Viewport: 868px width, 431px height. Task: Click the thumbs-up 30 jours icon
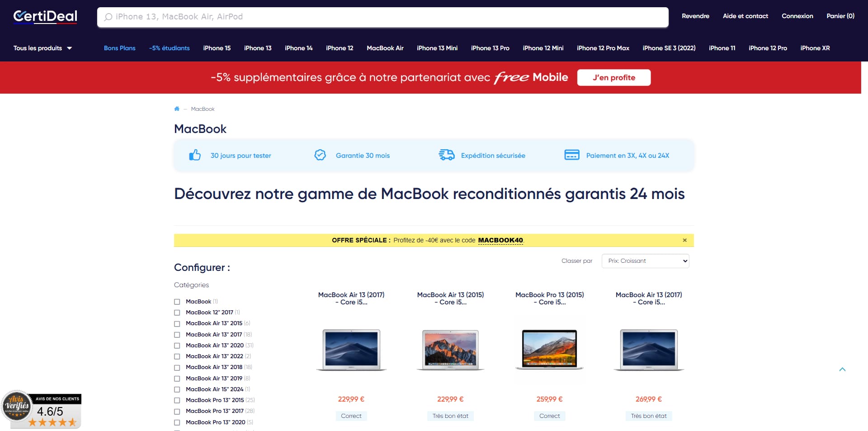195,155
